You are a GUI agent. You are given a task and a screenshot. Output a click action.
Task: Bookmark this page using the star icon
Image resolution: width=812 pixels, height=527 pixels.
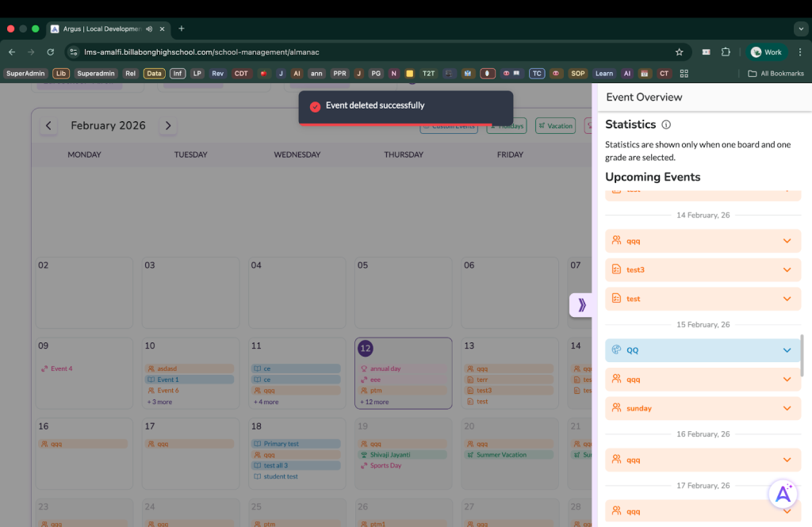click(x=679, y=52)
